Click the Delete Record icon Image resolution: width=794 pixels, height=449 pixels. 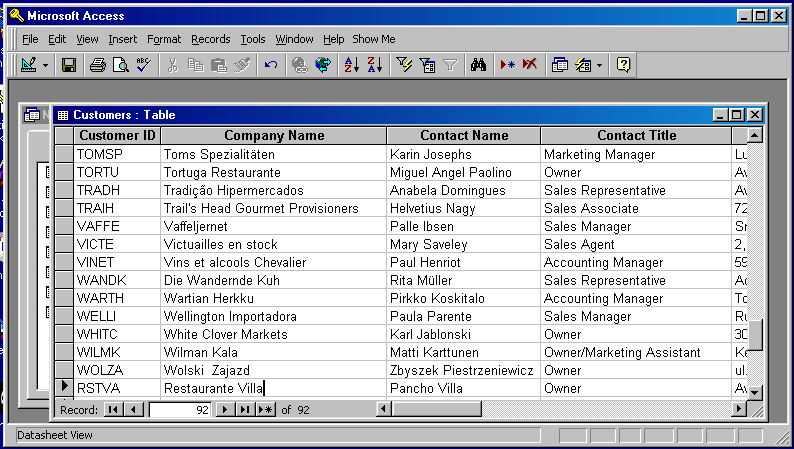tap(529, 65)
